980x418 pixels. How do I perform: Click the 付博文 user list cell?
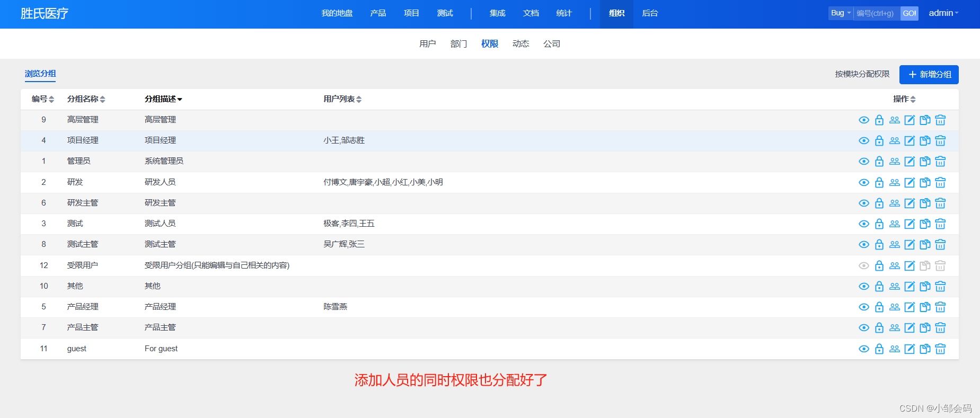pyautogui.click(x=383, y=182)
